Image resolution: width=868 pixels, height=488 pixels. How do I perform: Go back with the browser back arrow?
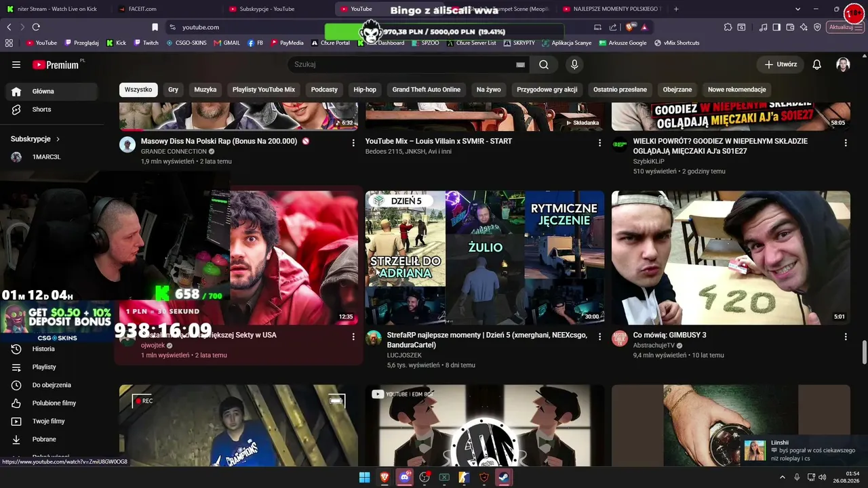click(x=9, y=27)
